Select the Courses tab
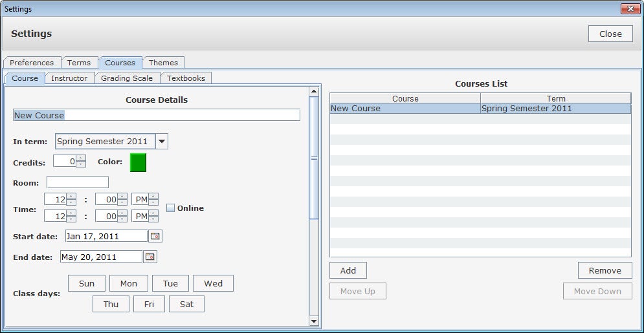The height and width of the screenshot is (333, 644). 120,63
